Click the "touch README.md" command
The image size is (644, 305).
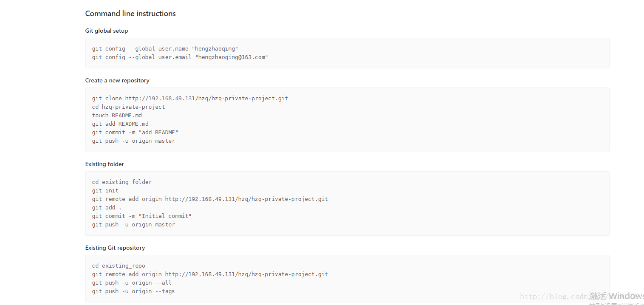[x=117, y=116]
